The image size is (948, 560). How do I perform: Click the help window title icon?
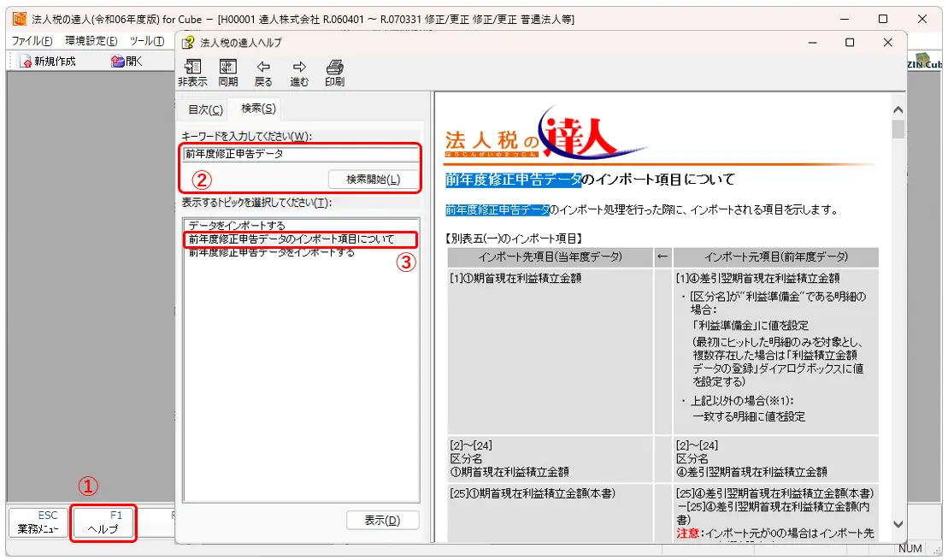coord(188,43)
